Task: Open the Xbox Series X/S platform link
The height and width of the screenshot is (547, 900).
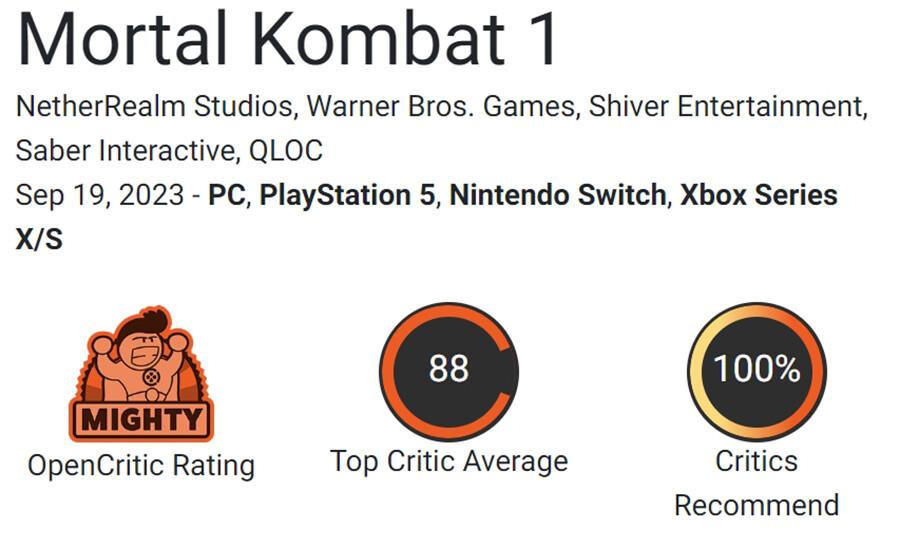Action: 758,195
